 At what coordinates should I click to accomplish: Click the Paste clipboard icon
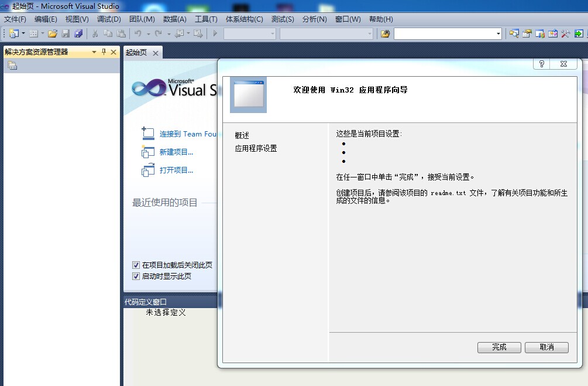(x=121, y=33)
